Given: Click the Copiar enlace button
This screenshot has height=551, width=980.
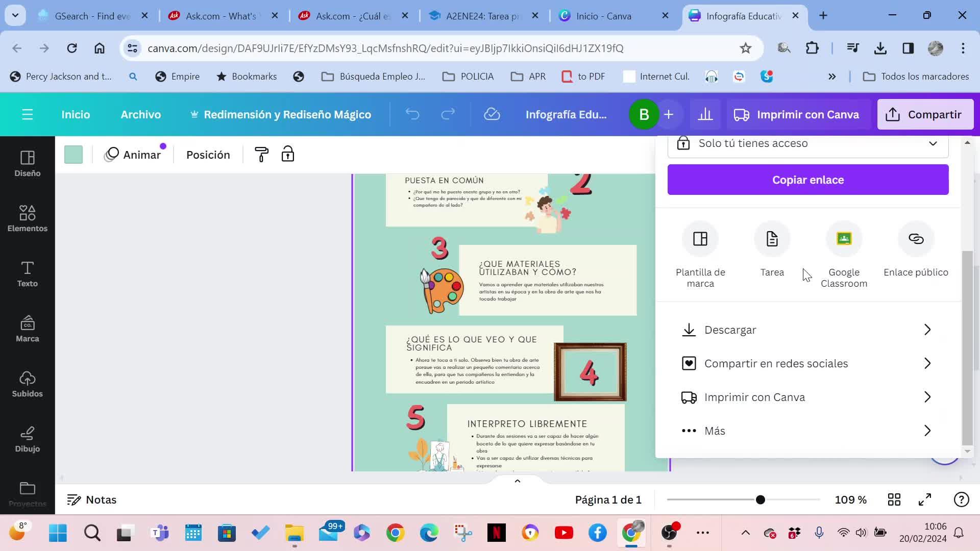Looking at the screenshot, I should click(807, 180).
